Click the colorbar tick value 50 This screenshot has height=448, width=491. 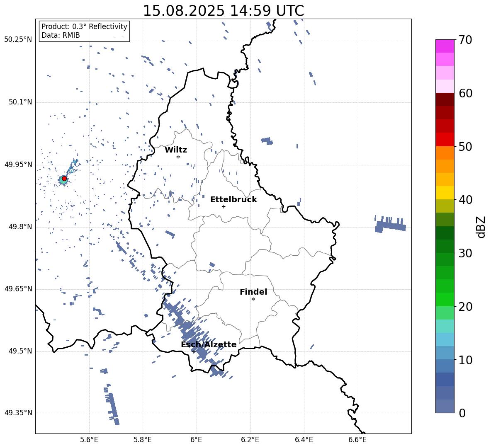pyautogui.click(x=465, y=146)
